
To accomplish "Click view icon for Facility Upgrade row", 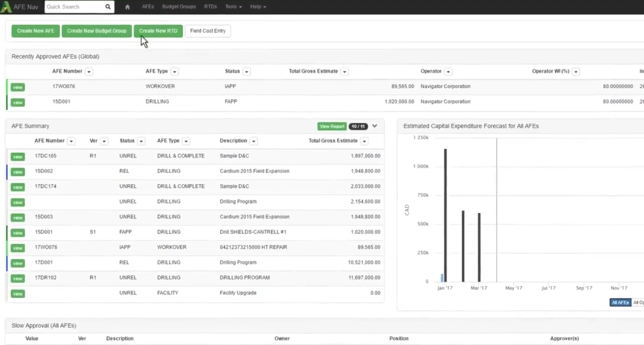I will click(x=17, y=294).
